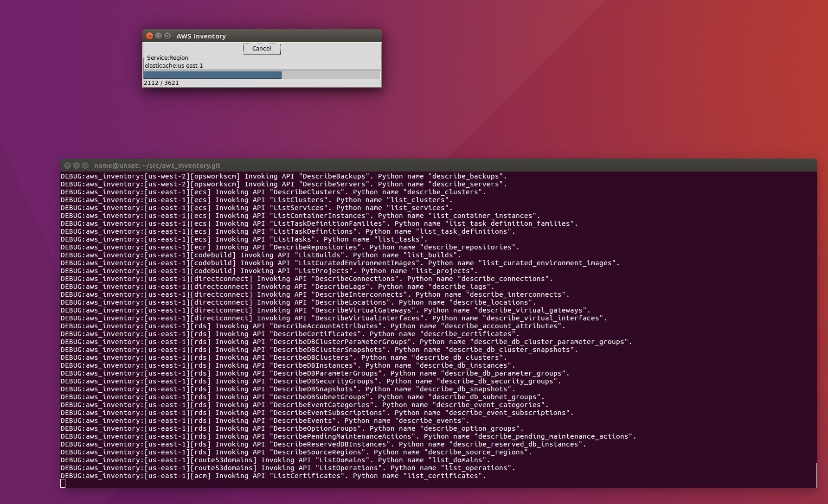The width and height of the screenshot is (828, 504).
Task: Click the "DescribeDBSnapshots" log line
Action: click(x=288, y=389)
